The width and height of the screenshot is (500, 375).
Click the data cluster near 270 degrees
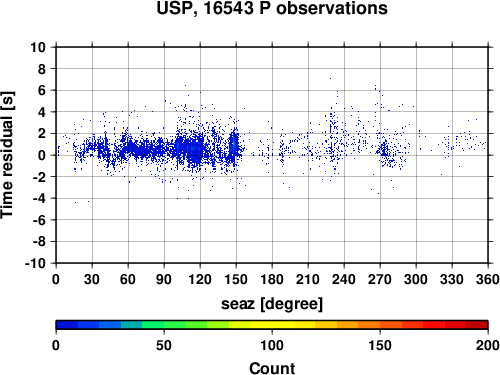coord(385,152)
